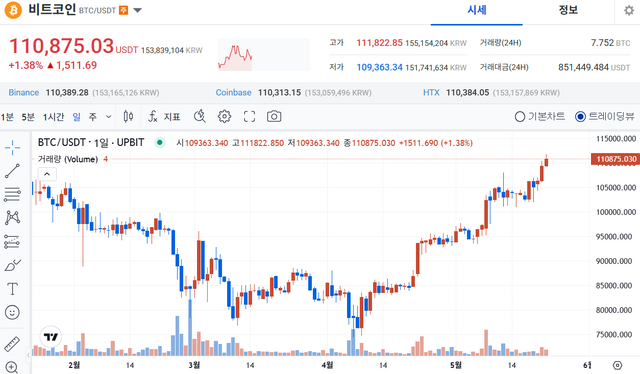Select the 5분 interval
This screenshot has width=640, height=374.
tap(28, 117)
